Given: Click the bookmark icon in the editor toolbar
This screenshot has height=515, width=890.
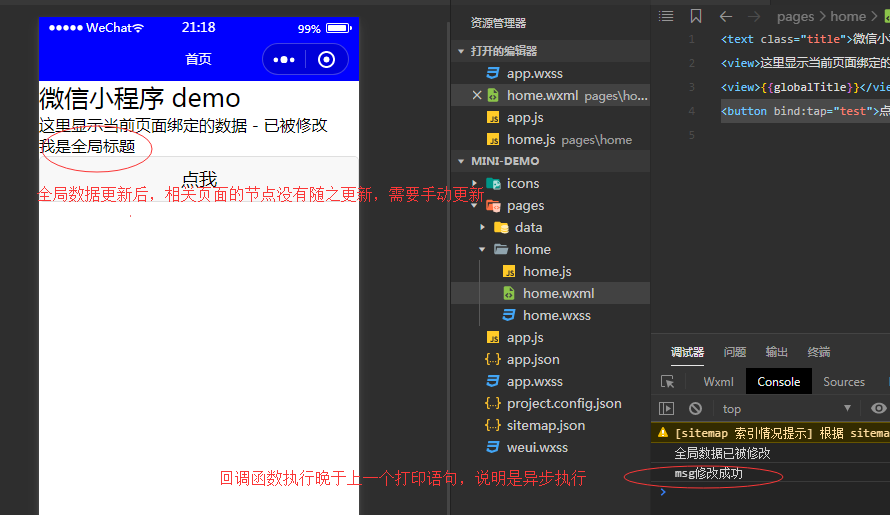Looking at the screenshot, I should tap(696, 16).
